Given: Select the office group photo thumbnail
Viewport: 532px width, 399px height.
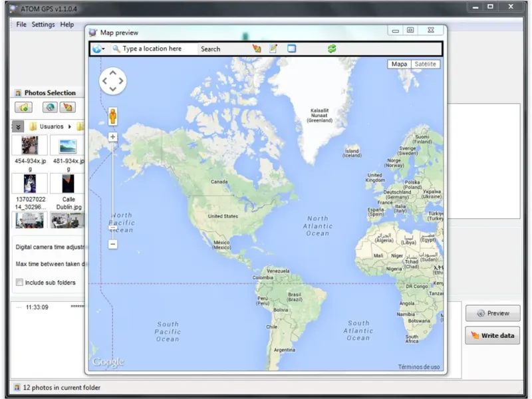Looking at the screenshot, I should (68, 221).
